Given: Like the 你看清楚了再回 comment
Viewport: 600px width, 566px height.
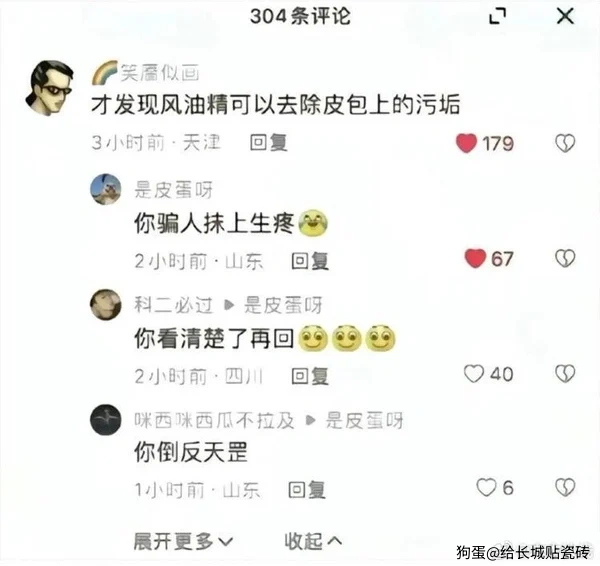Looking at the screenshot, I should click(474, 374).
